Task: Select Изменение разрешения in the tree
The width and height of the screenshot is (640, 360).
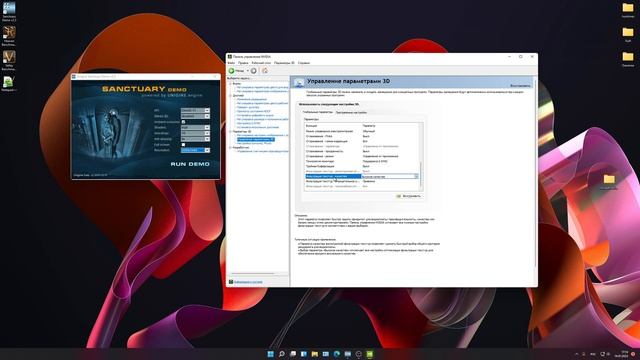Action: (x=252, y=99)
